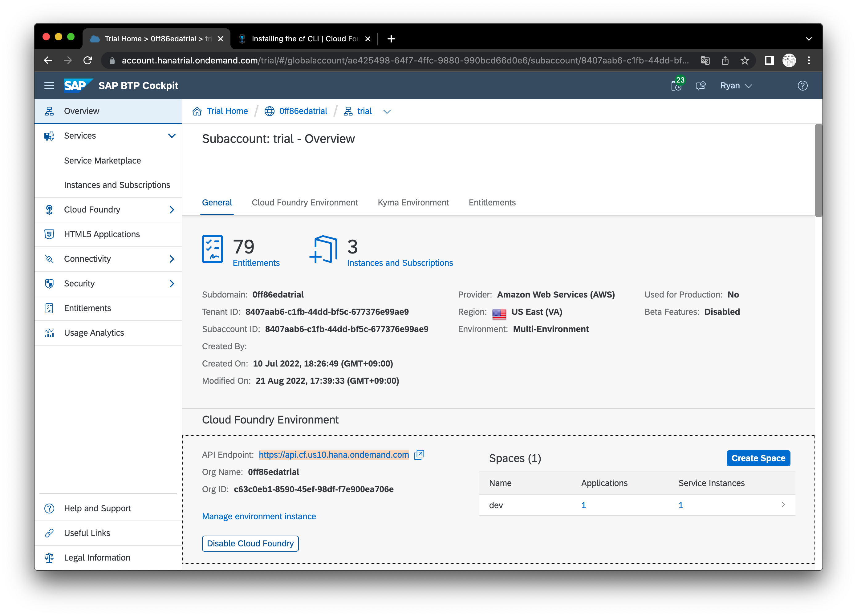Click the feedback chat icon in header
Image resolution: width=857 pixels, height=616 pixels.
[701, 86]
